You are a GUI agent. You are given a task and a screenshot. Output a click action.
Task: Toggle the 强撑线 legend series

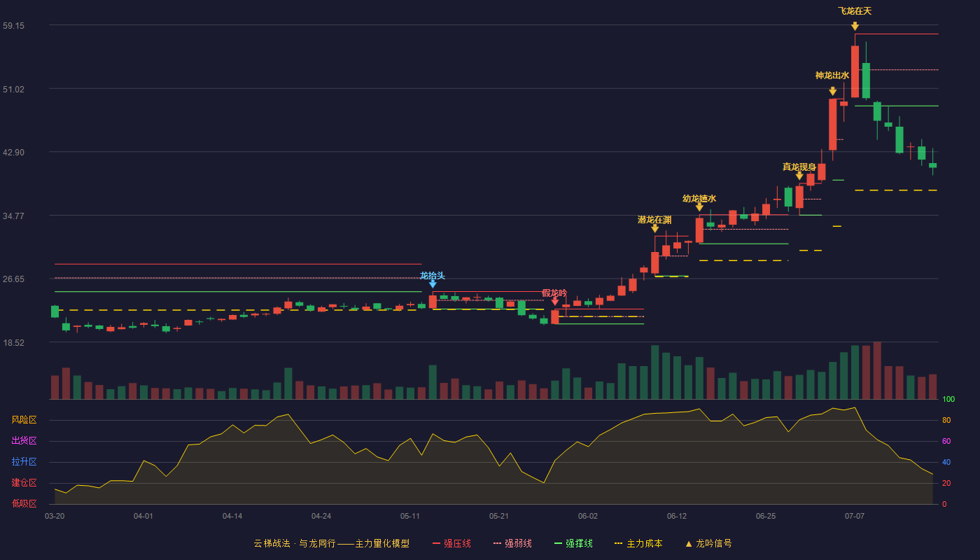573,543
